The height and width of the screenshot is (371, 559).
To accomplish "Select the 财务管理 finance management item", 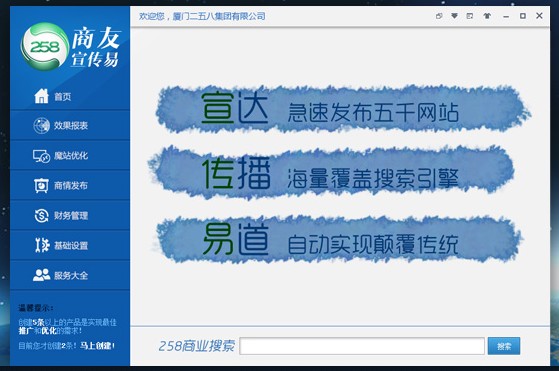I will (x=70, y=215).
